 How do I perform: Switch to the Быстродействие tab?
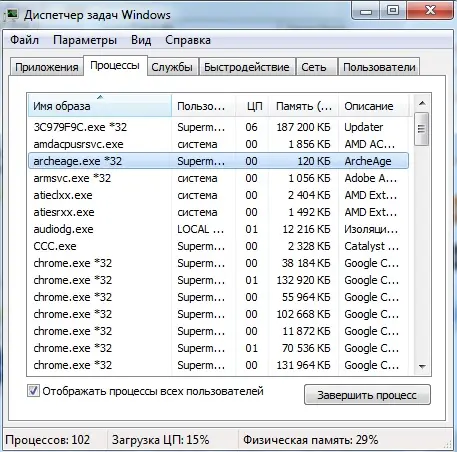[x=247, y=67]
